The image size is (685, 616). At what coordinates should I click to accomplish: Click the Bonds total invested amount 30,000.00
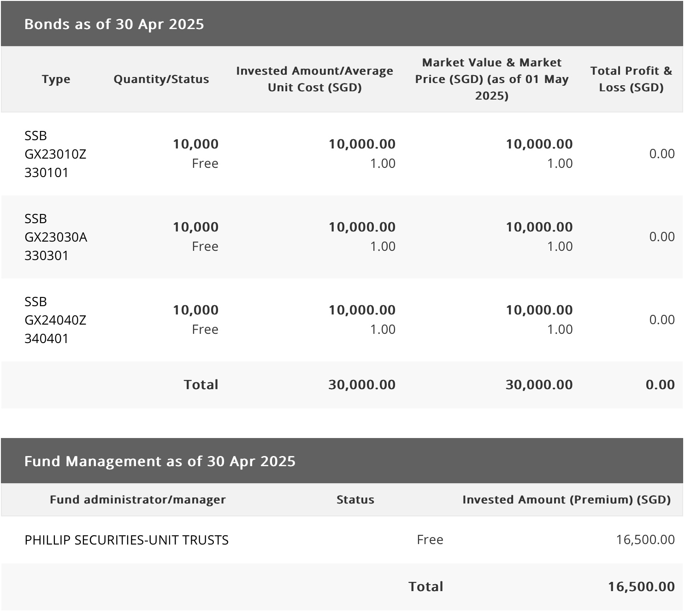(362, 385)
